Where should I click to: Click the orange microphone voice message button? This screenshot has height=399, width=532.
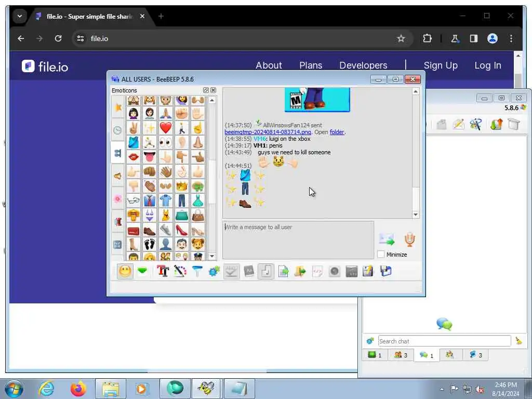[409, 240]
